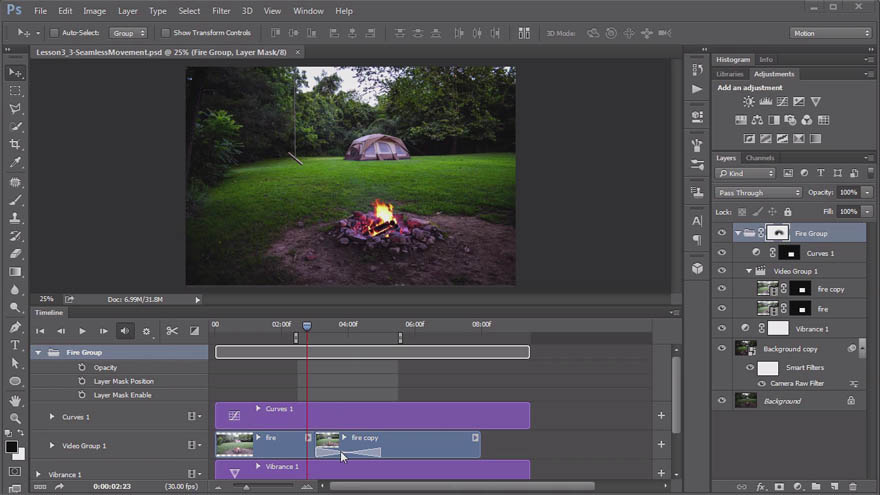Open the File menu
Viewport: 880px width, 495px height.
coord(40,11)
